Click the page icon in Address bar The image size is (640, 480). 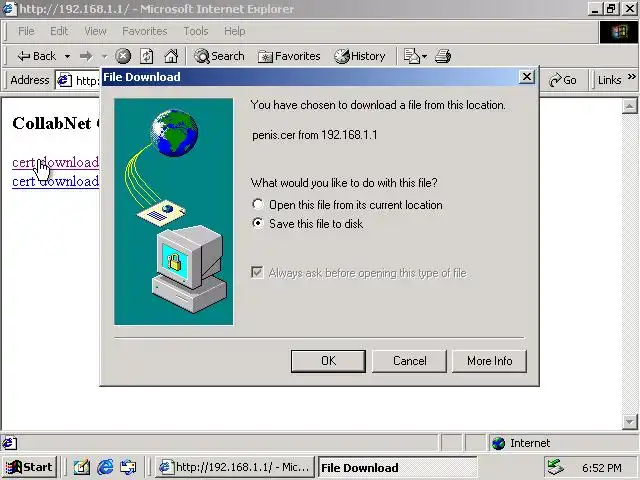[x=64, y=80]
